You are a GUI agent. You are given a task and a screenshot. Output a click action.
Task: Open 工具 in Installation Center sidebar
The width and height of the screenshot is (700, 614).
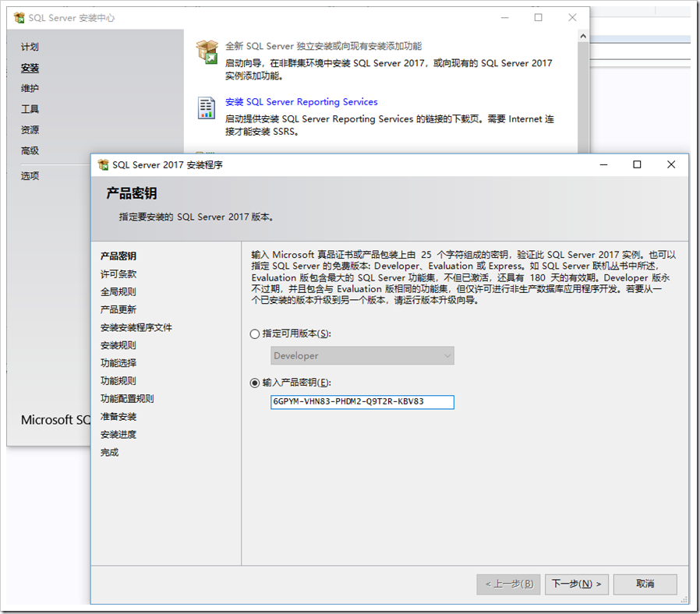[x=30, y=109]
